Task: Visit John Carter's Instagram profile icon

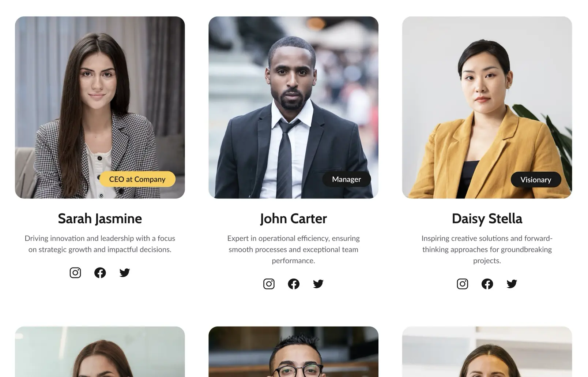Action: coord(269,284)
